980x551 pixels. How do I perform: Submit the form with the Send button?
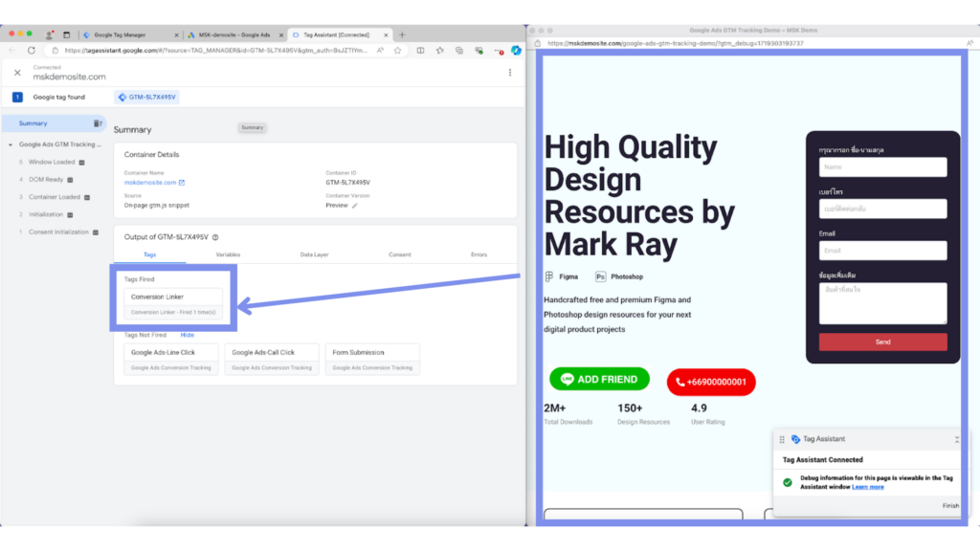(x=883, y=342)
